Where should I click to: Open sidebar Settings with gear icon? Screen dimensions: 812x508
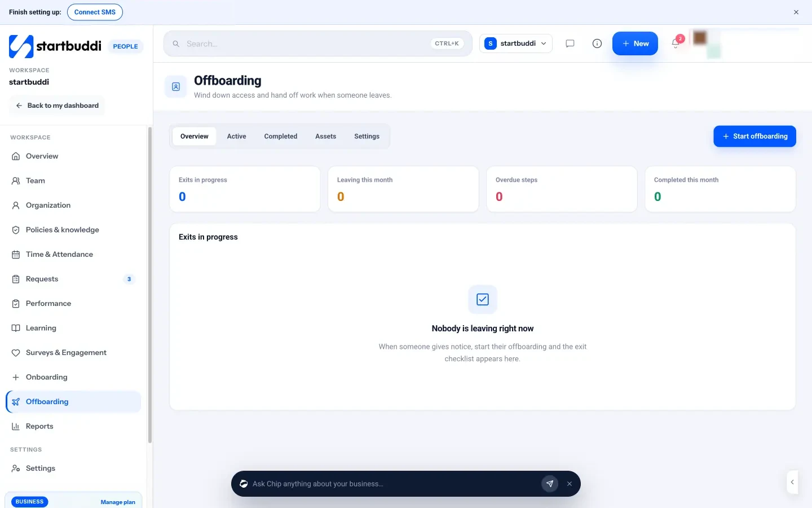pos(73,468)
